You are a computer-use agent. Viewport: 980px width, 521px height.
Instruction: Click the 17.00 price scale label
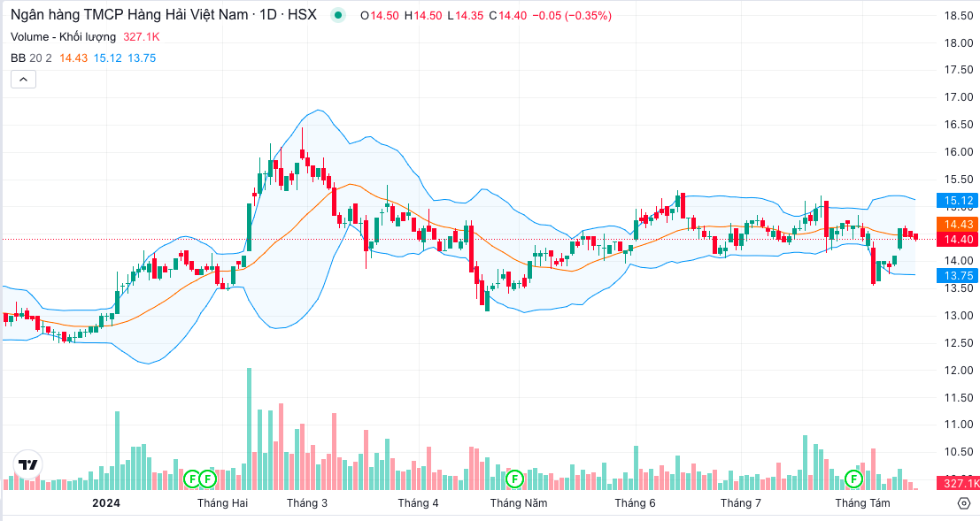click(958, 96)
